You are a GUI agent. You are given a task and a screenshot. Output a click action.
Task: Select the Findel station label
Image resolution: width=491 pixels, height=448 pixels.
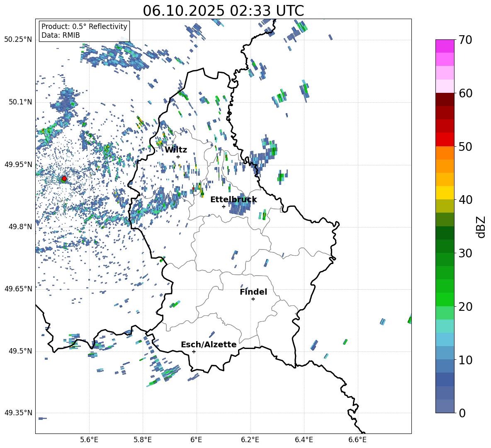click(x=253, y=292)
